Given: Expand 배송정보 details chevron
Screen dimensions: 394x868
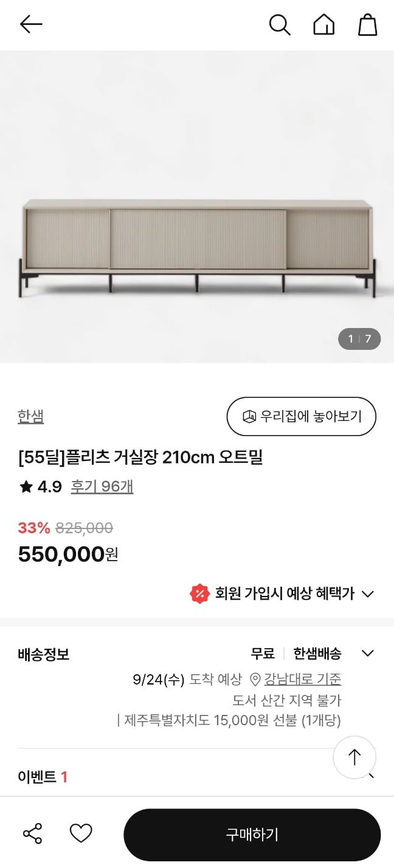Looking at the screenshot, I should pos(367,654).
